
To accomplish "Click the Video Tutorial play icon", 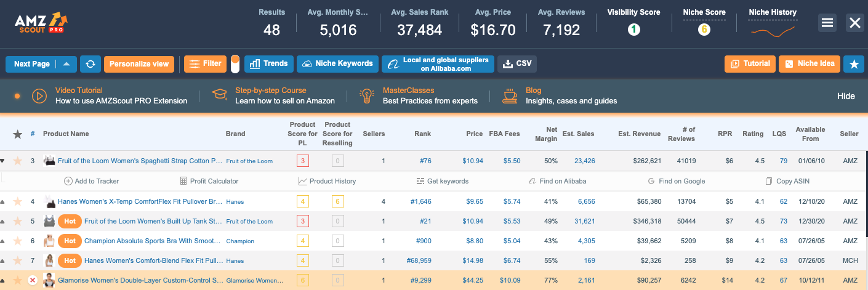I will [x=39, y=95].
